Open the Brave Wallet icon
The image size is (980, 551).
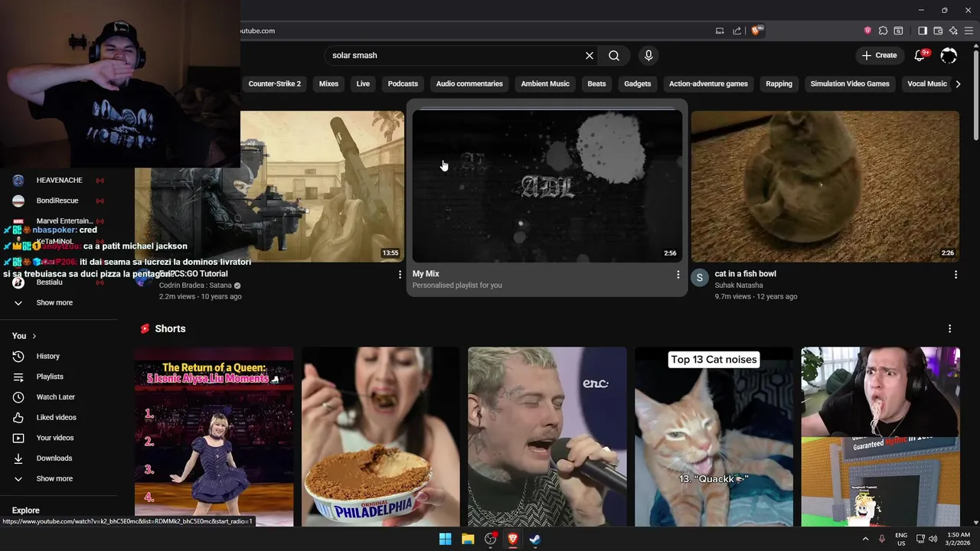click(938, 31)
